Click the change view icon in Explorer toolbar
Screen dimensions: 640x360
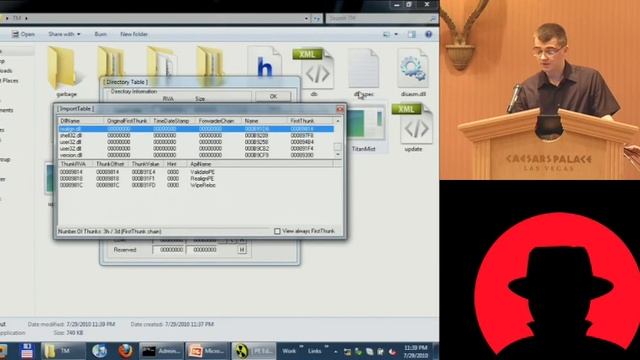(x=386, y=35)
